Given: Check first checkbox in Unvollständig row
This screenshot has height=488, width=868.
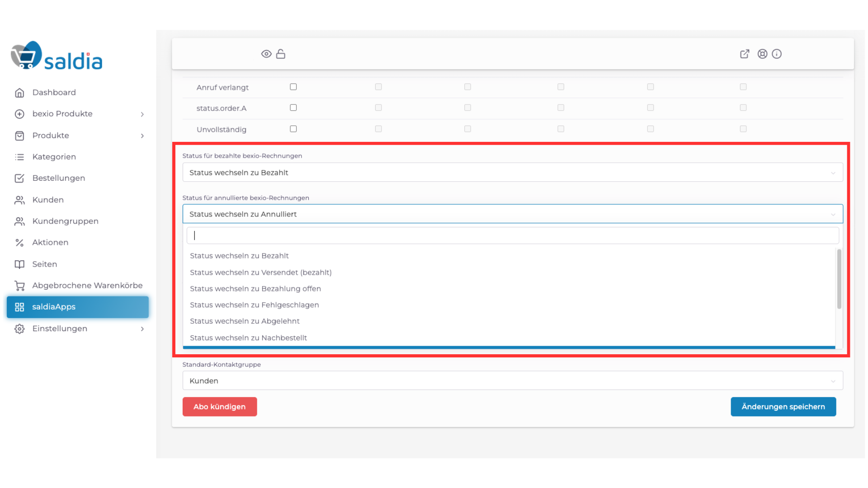Looking at the screenshot, I should pyautogui.click(x=293, y=129).
